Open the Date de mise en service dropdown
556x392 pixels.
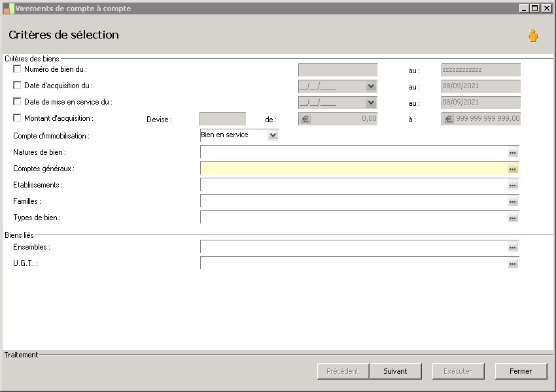[x=371, y=103]
